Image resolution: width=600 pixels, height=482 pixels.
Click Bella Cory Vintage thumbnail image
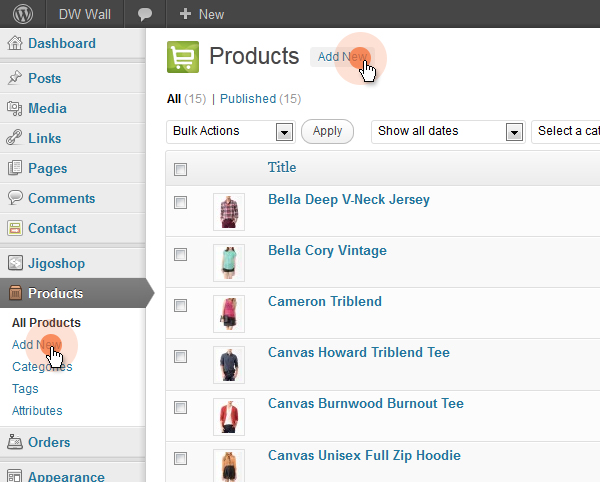point(229,263)
